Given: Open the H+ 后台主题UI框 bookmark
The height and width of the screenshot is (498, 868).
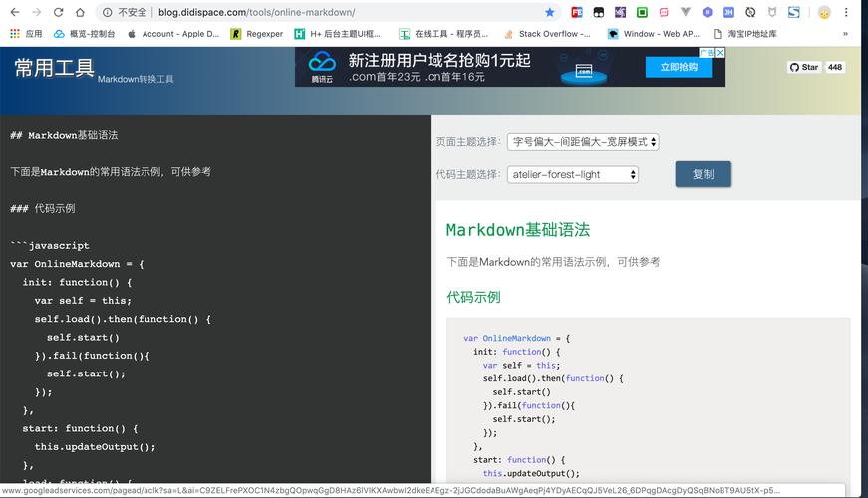Looking at the screenshot, I should pyautogui.click(x=337, y=34).
